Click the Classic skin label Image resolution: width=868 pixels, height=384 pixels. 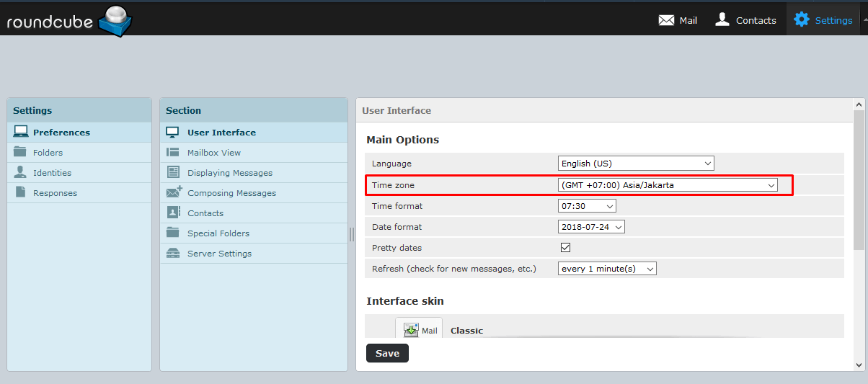pyautogui.click(x=466, y=331)
